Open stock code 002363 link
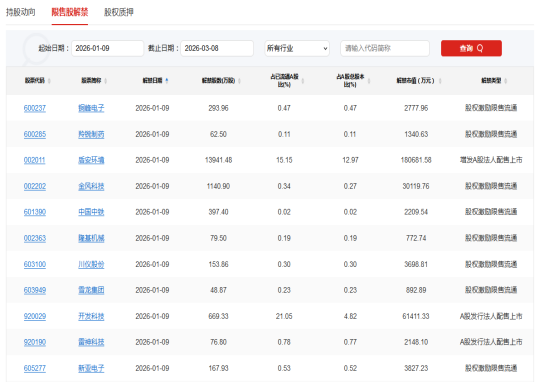This screenshot has height=382, width=549. click(x=35, y=238)
